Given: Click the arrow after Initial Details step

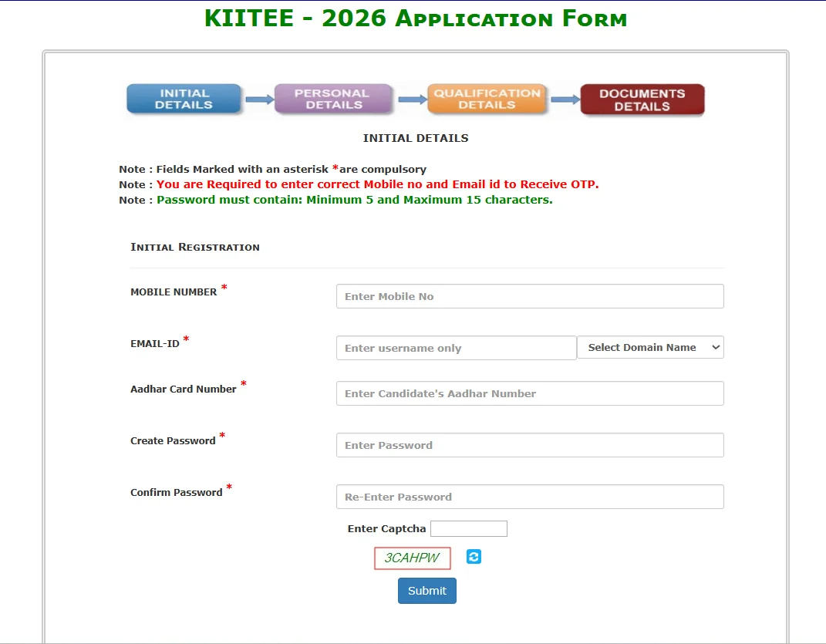Looking at the screenshot, I should pyautogui.click(x=258, y=99).
